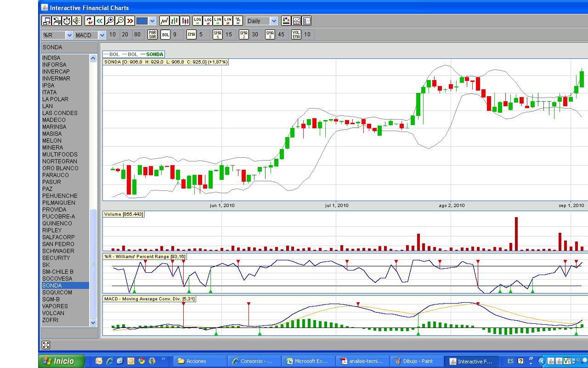The image size is (588, 368).
Task: Move chart back with green double-arrow
Action: click(100, 21)
